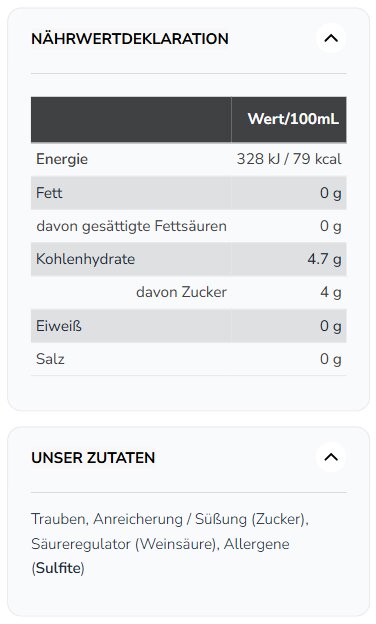Click the Fett value 0 g
This screenshot has width=376, height=624.
click(331, 193)
